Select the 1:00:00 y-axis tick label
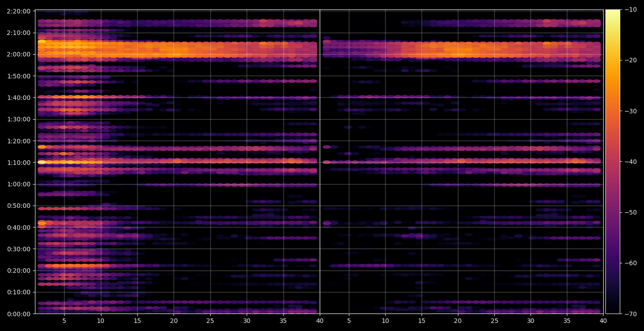Image resolution: width=644 pixels, height=331 pixels. [19, 184]
